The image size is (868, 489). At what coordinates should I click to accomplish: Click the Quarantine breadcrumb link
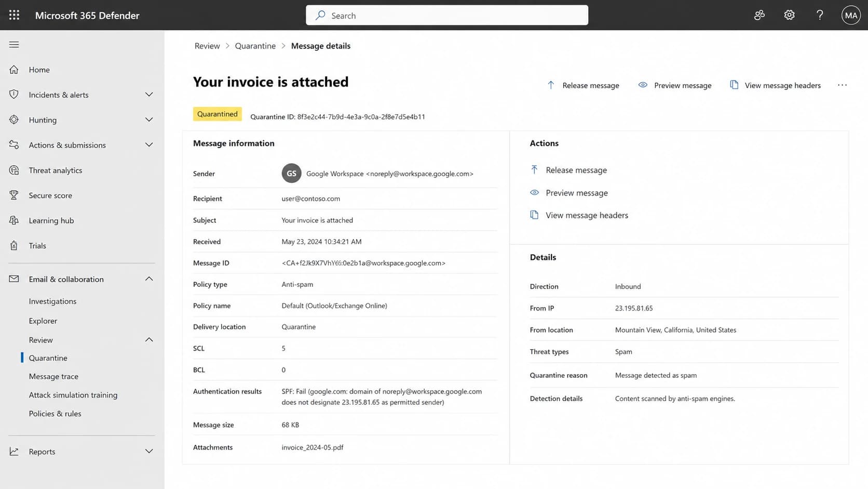tap(255, 46)
